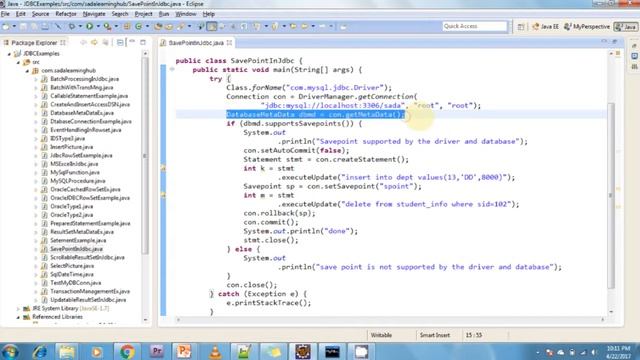Click the Package Explorer vertical scrollbar thumb
The image size is (640, 360).
pyautogui.click(x=145, y=155)
